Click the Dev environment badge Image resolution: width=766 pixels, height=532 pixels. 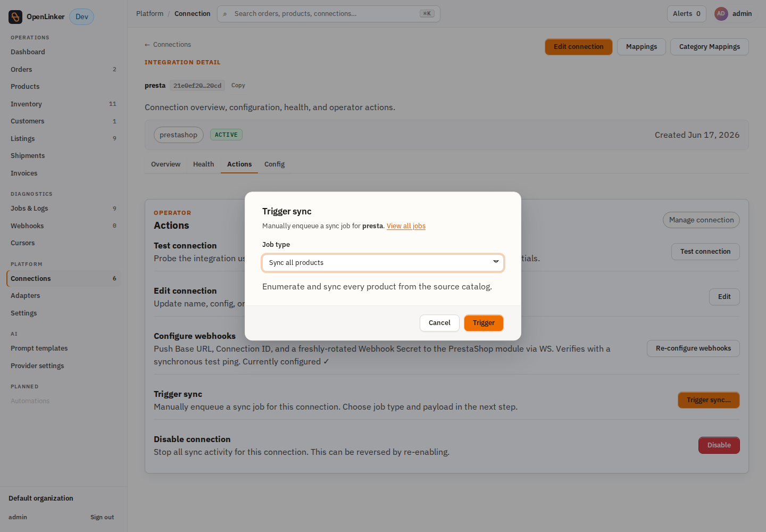coord(82,17)
